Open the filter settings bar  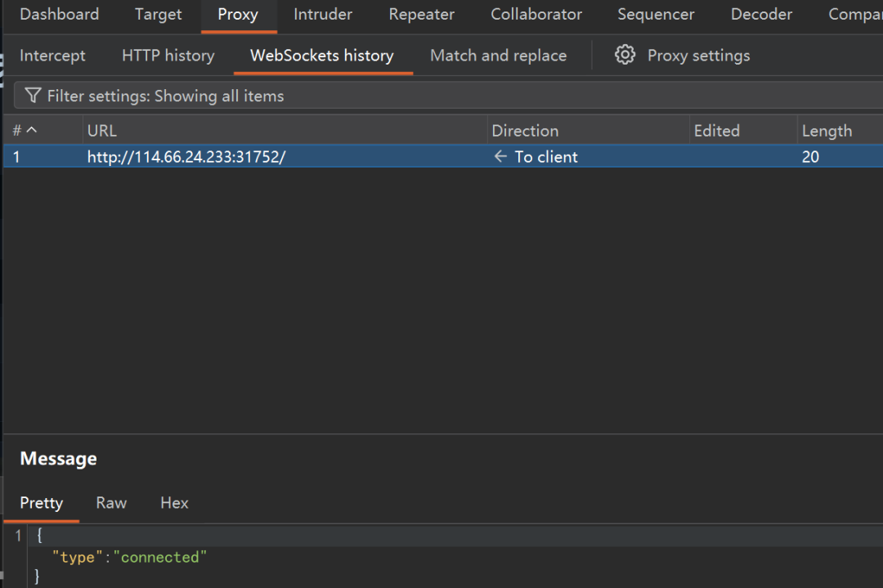(448, 96)
